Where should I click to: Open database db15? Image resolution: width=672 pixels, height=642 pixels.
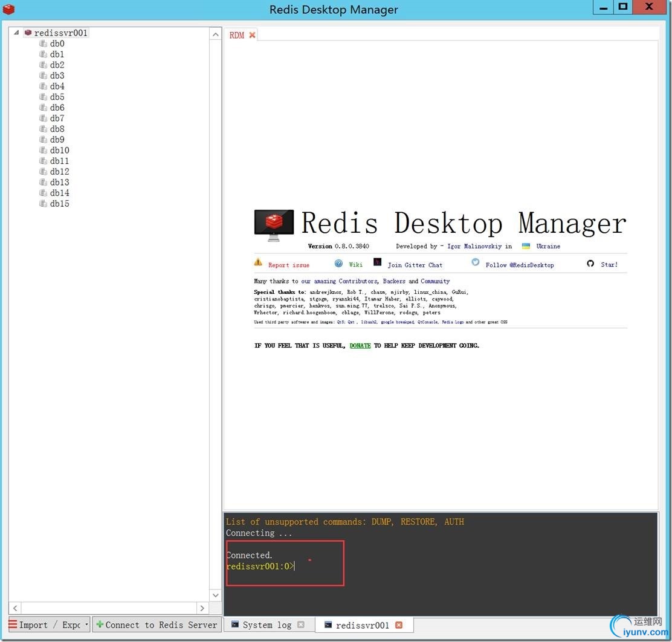pos(60,204)
